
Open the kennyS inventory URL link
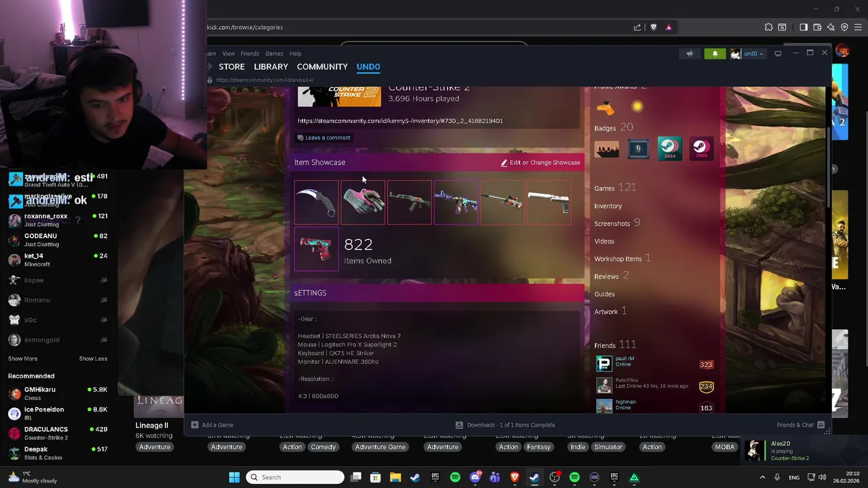pyautogui.click(x=400, y=121)
